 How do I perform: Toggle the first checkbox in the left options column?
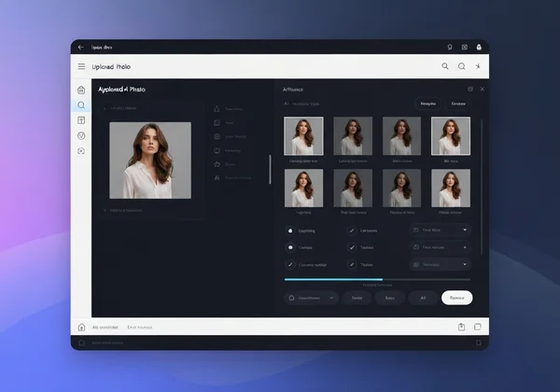(x=291, y=231)
